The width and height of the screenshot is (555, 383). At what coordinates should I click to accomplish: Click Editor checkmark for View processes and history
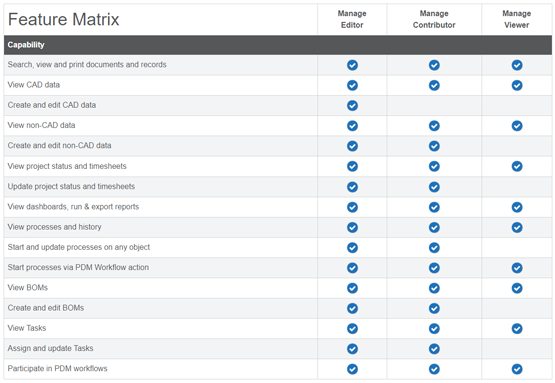coord(352,227)
